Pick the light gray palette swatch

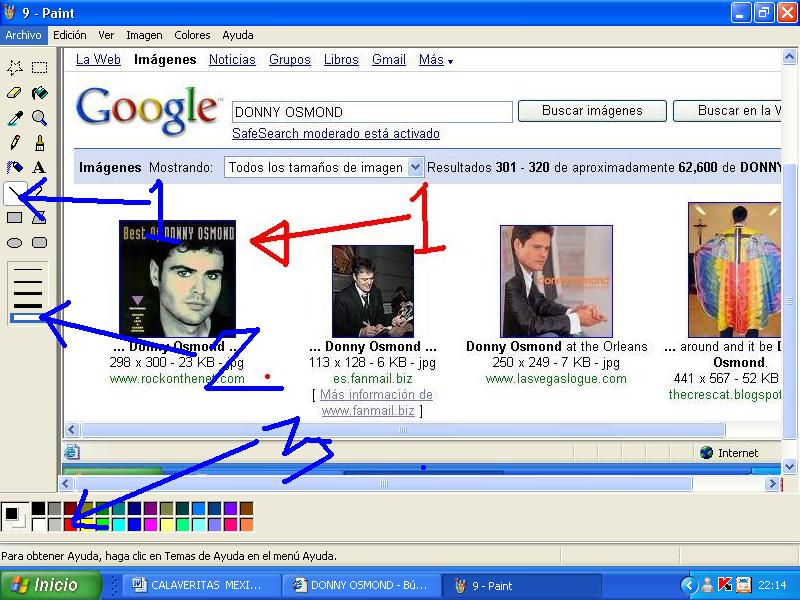pos(55,524)
